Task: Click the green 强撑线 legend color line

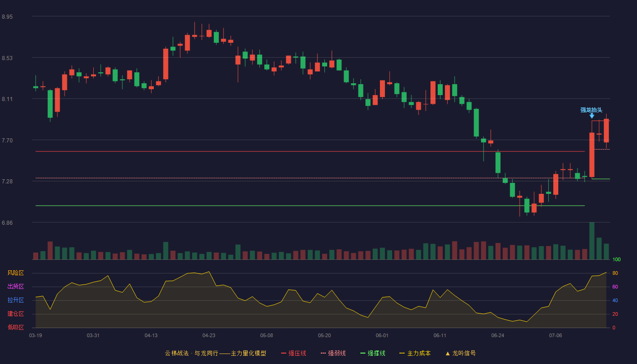Action: pos(363,353)
